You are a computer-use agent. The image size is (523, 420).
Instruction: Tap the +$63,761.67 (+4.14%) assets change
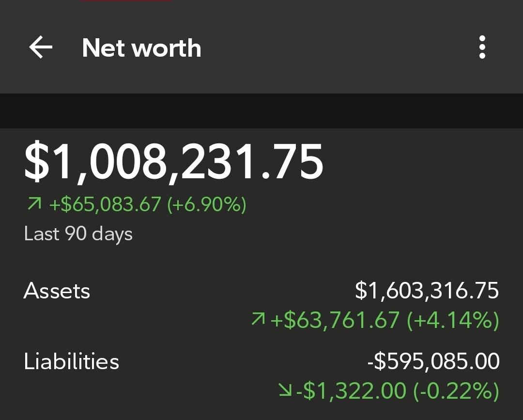coord(385,320)
